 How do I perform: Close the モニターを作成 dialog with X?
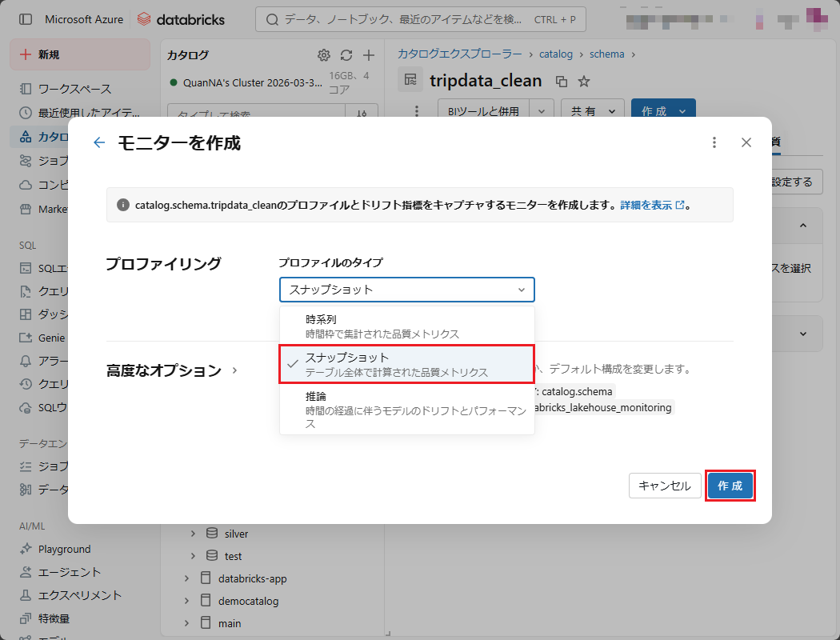[746, 142]
